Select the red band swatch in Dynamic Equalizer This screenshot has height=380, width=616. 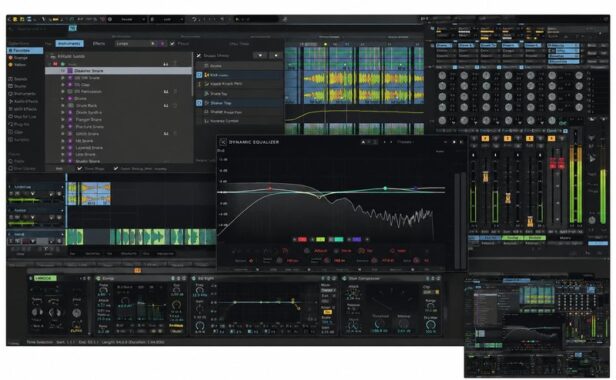[302, 239]
